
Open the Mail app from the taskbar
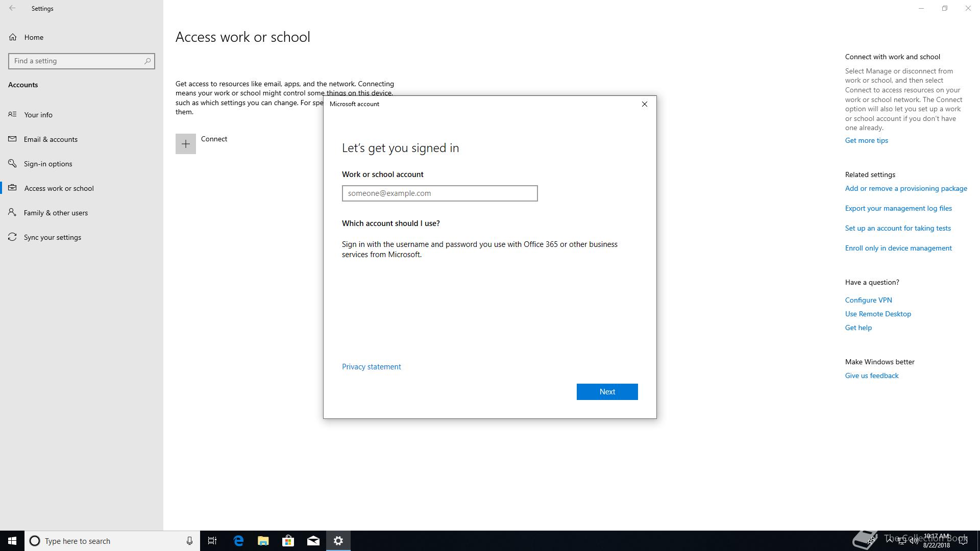point(313,541)
